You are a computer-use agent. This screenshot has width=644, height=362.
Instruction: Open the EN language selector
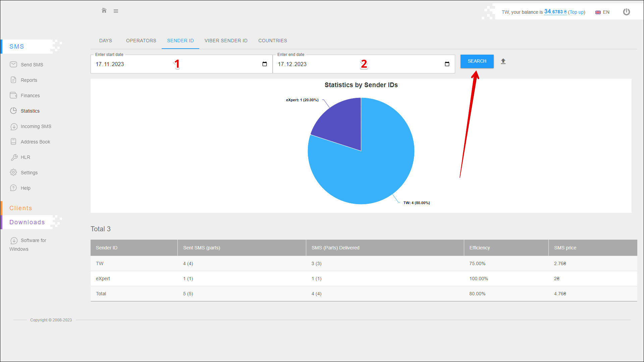[602, 12]
